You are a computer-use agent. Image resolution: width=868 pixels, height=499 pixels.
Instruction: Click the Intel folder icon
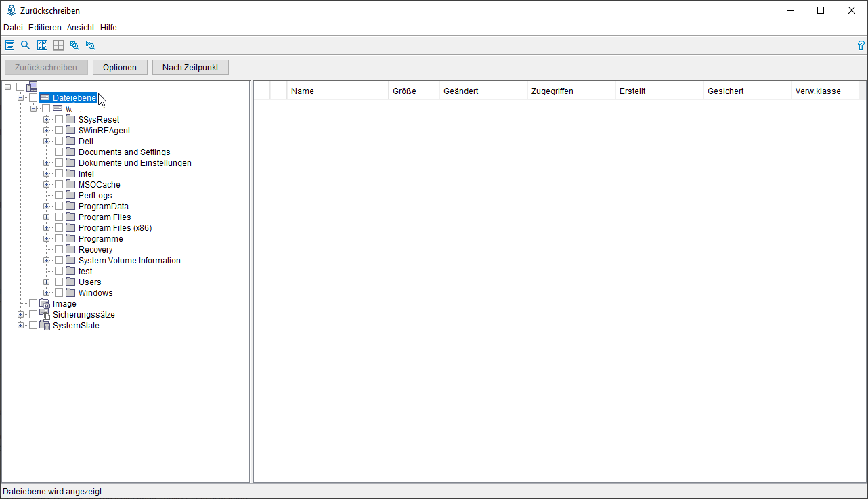coord(70,174)
